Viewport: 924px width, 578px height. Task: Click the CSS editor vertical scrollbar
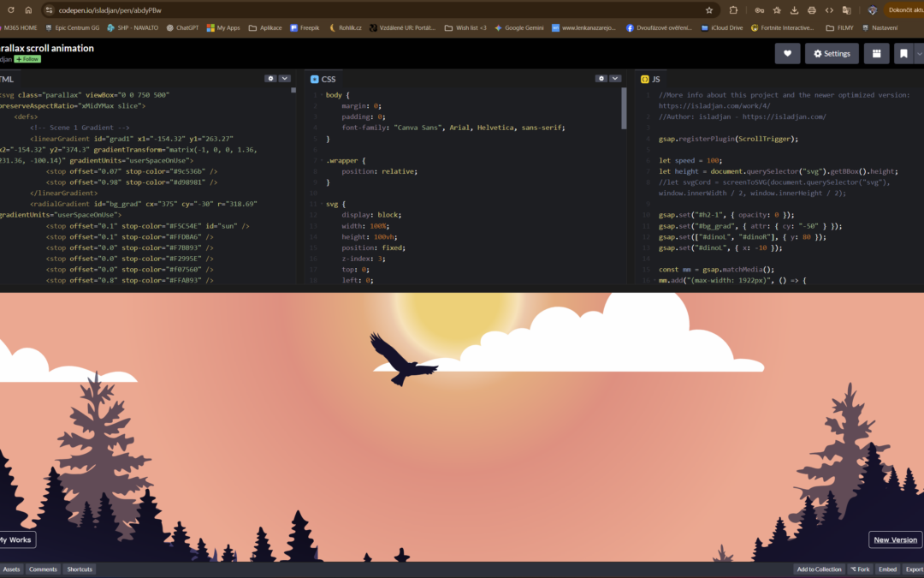[x=624, y=109]
